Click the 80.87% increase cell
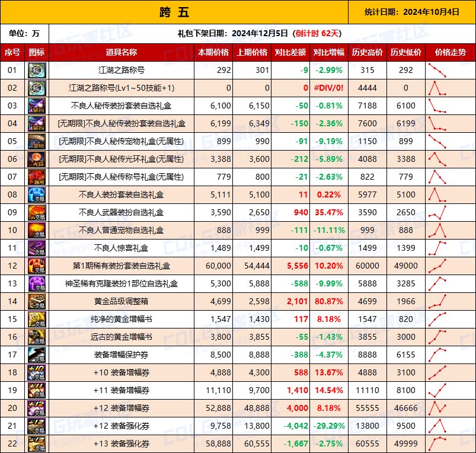 tap(329, 301)
